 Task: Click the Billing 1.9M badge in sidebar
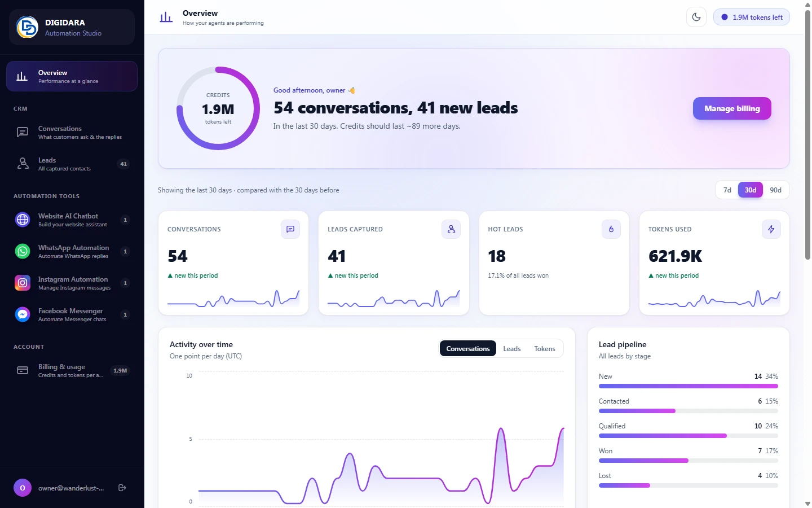(120, 371)
